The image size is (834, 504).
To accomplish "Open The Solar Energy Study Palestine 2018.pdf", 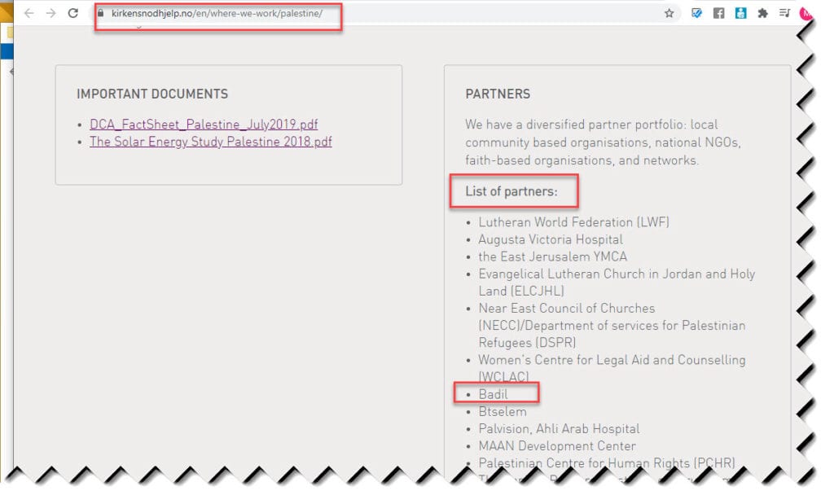I will 211,142.
